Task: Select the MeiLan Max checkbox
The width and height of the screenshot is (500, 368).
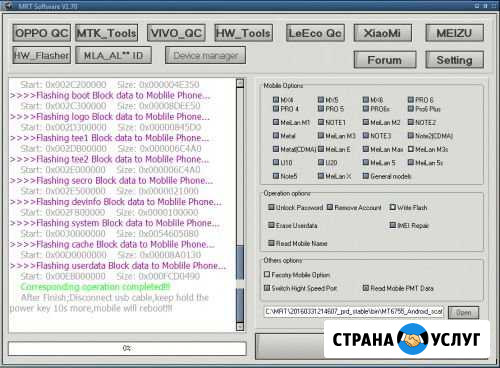Action: (x=366, y=149)
